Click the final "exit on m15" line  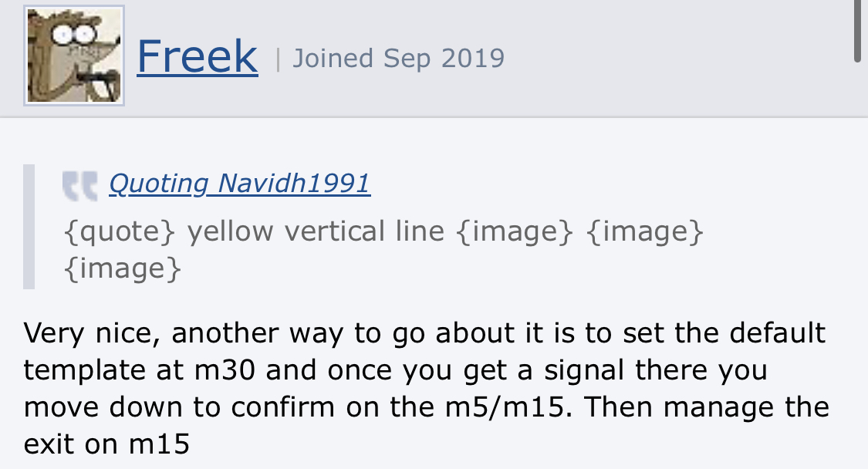106,444
